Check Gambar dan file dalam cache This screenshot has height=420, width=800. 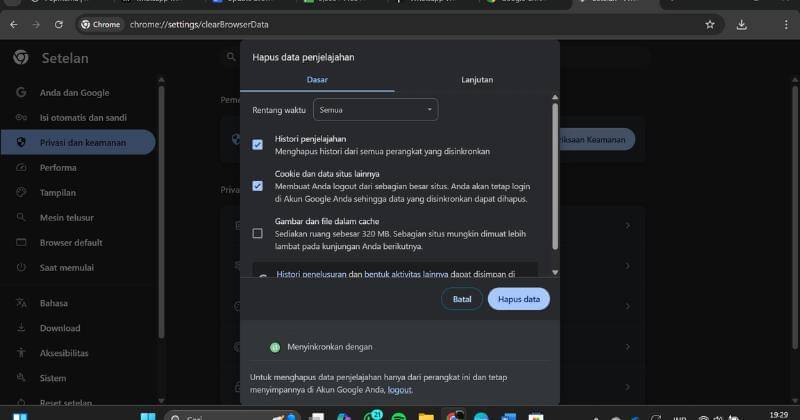pos(257,233)
